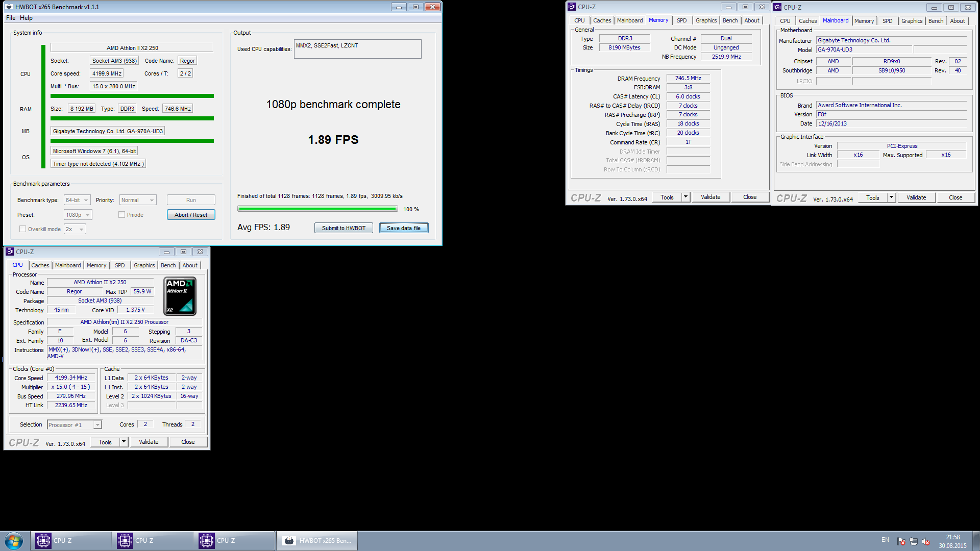Click the Run button
The height and width of the screenshot is (551, 980).
[191, 200]
